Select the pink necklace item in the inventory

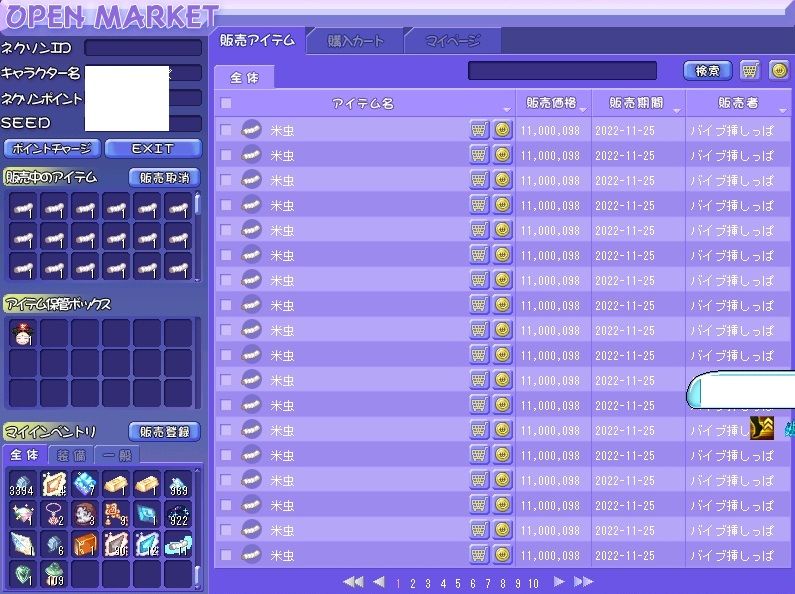click(x=54, y=515)
